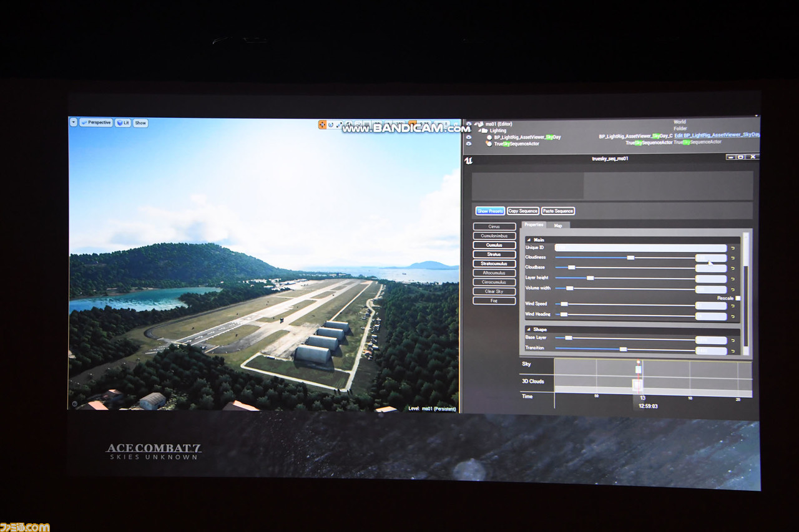Image resolution: width=799 pixels, height=532 pixels.
Task: Click the Unique ID input field
Action: coord(641,248)
